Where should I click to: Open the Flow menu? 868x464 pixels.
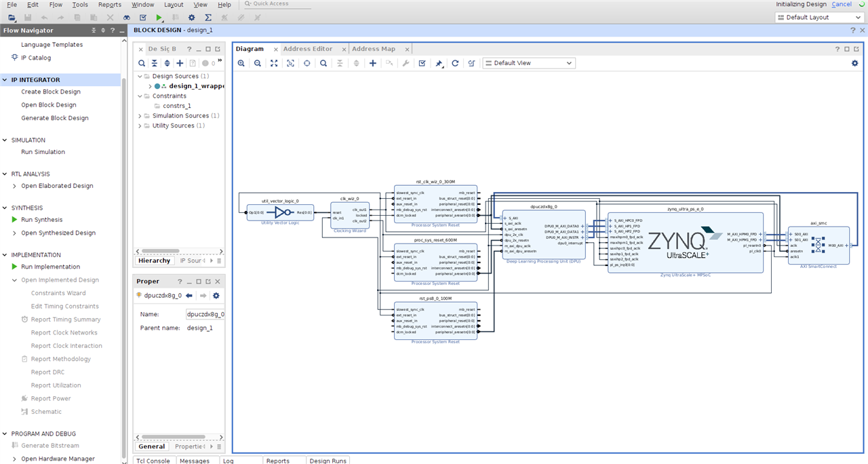click(56, 5)
